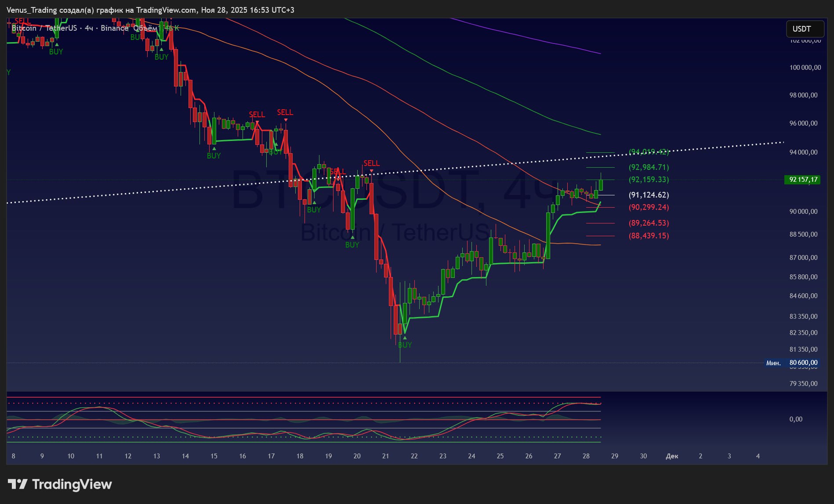Click the BUY marker below the day 18 candle
The width and height of the screenshot is (834, 504).
(314, 209)
